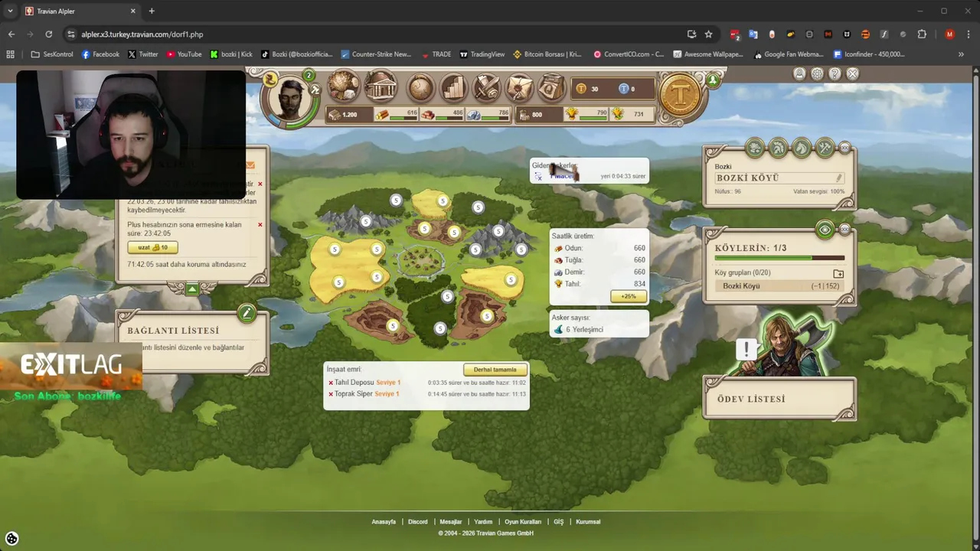Reload the page in Chrome
The image size is (980, 551).
[49, 34]
